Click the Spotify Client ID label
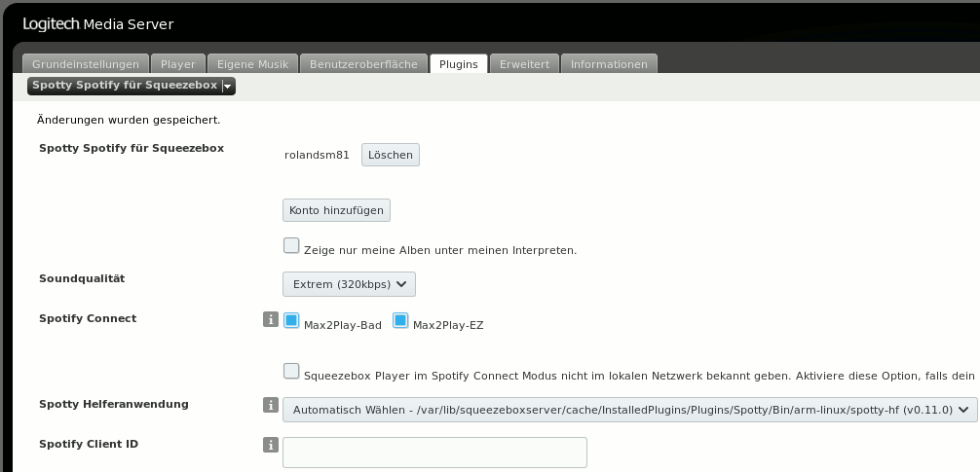Image resolution: width=980 pixels, height=472 pixels. [89, 444]
